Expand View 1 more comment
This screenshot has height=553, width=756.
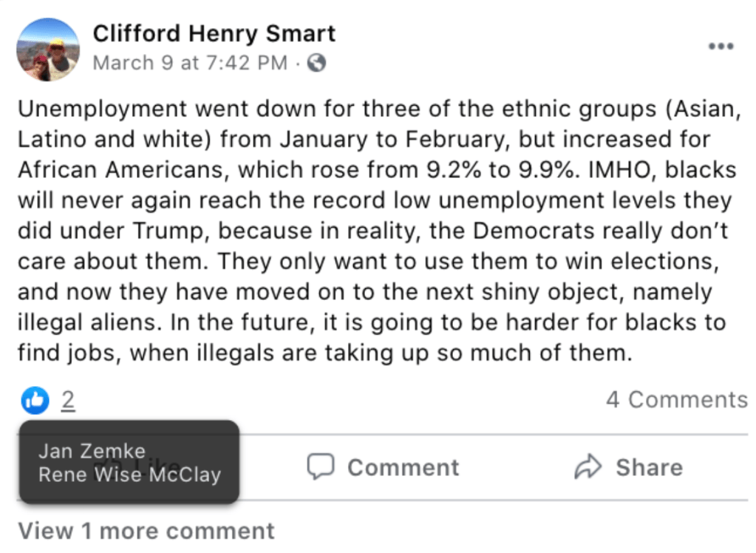146,531
